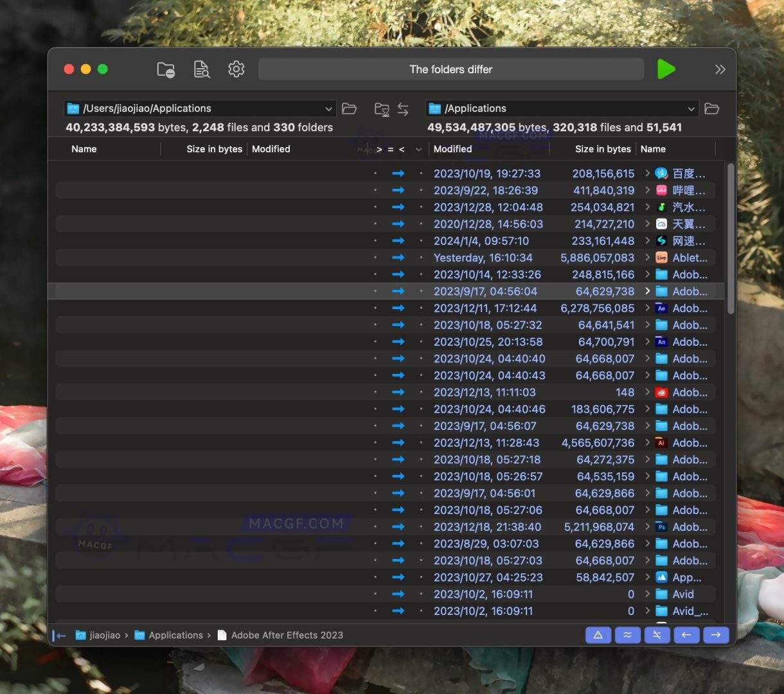Image resolution: width=784 pixels, height=694 pixels.
Task: Go to Applications in the path bar
Action: [x=175, y=635]
